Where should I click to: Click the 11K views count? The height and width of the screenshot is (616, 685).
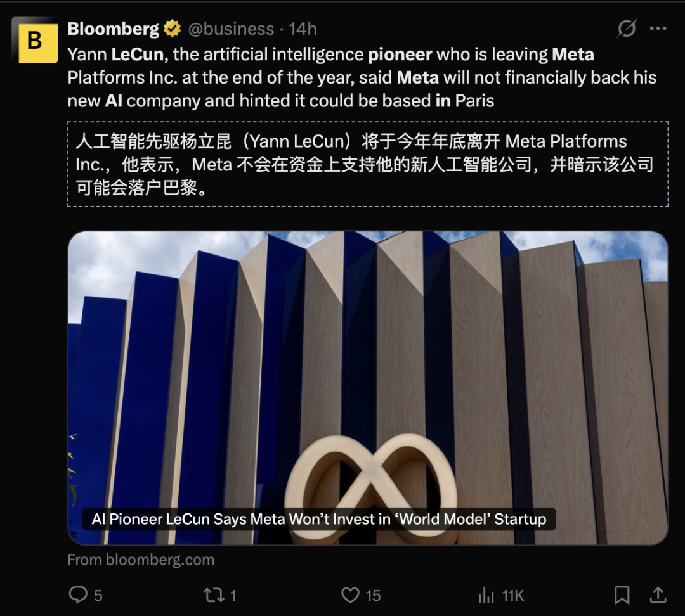coord(512,596)
